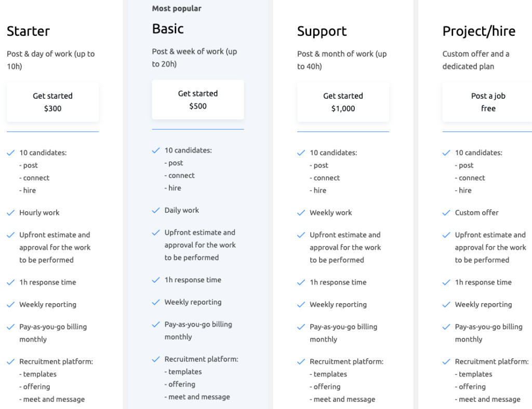Click the Starter 10 candidates checkmark

[x=11, y=153]
